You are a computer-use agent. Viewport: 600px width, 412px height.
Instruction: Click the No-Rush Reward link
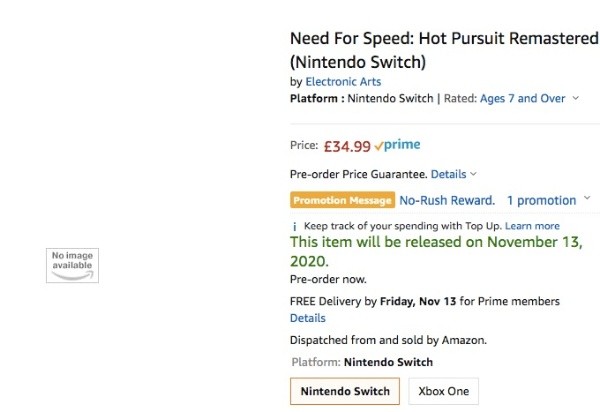(447, 200)
